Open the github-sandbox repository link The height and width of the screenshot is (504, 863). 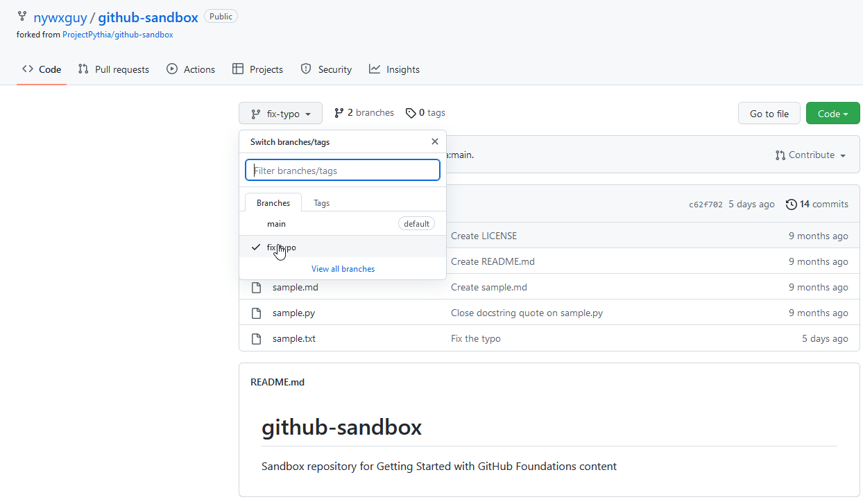tap(148, 17)
